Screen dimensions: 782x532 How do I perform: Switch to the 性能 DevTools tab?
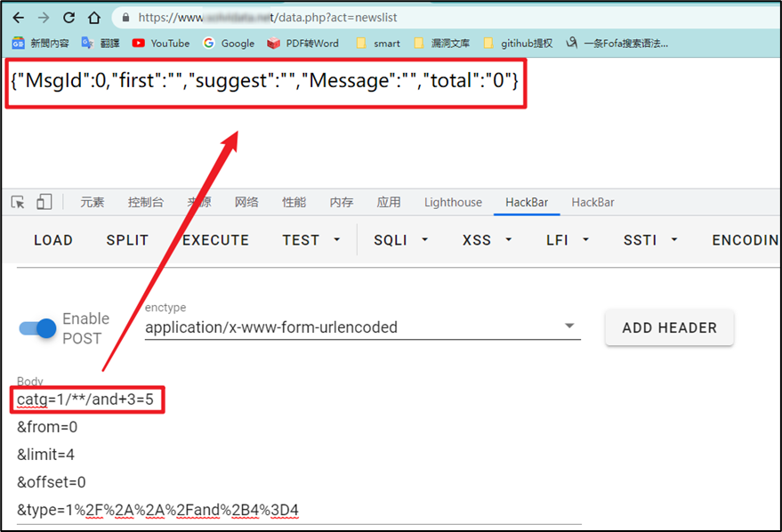coord(294,202)
